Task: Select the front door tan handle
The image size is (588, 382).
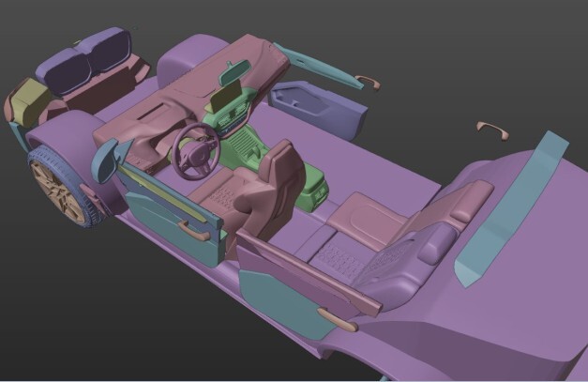Action: [x=194, y=230]
